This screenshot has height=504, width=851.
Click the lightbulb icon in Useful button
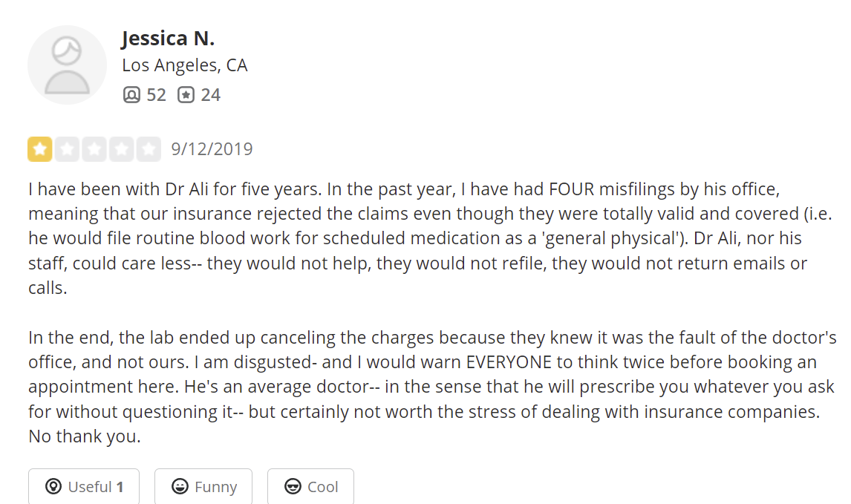53,487
